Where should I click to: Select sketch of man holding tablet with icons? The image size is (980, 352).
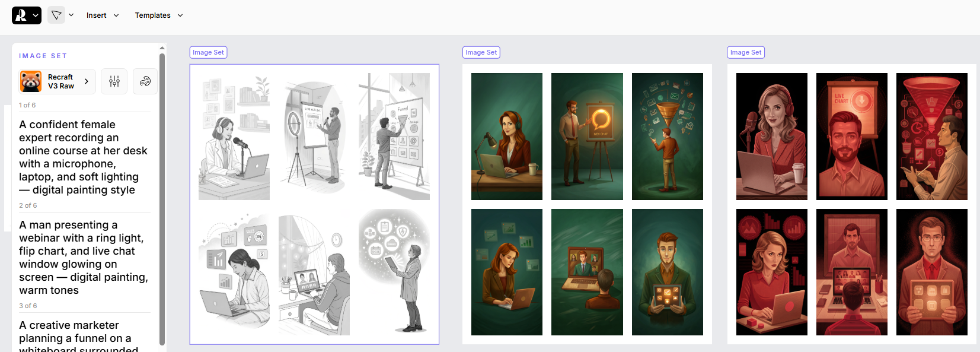pyautogui.click(x=394, y=272)
